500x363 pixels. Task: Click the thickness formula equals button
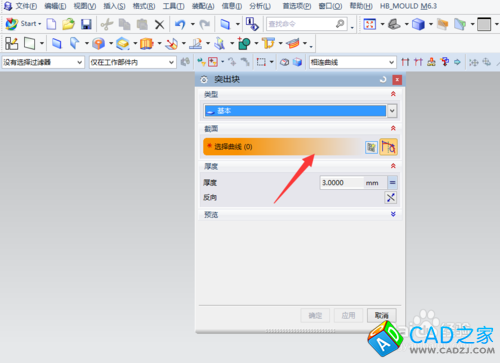point(392,183)
